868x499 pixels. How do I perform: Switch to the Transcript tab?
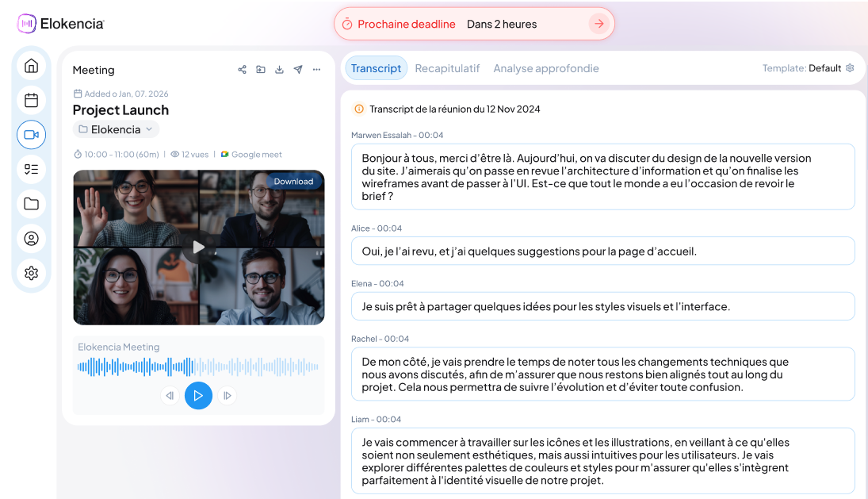coord(376,68)
